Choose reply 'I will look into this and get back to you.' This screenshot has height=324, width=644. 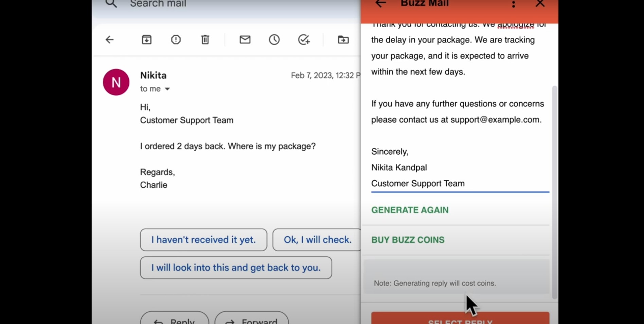236,268
